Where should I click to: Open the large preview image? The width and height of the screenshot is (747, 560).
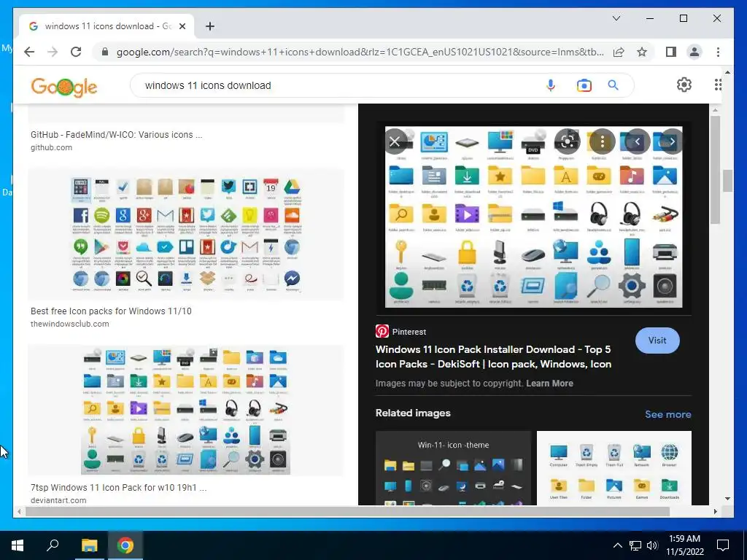[x=533, y=217]
